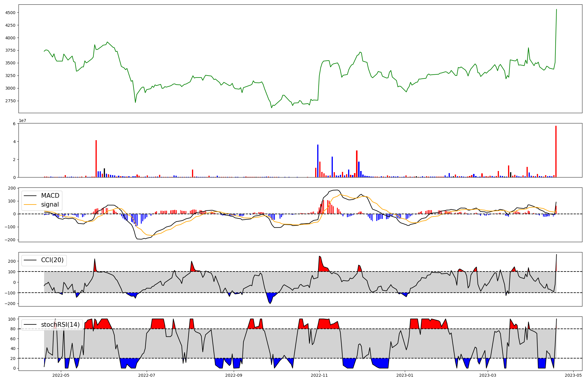Click the 2023-01 x-axis date label
The image size is (588, 382).
tap(405, 375)
